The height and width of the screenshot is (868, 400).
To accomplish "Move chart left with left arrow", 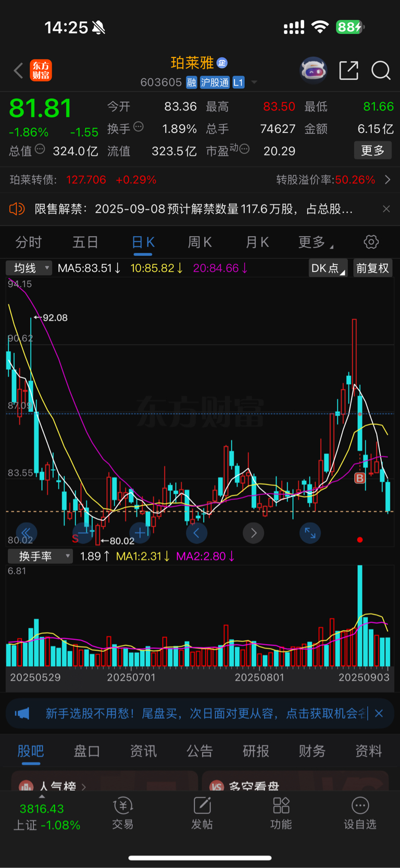I will pyautogui.click(x=196, y=533).
